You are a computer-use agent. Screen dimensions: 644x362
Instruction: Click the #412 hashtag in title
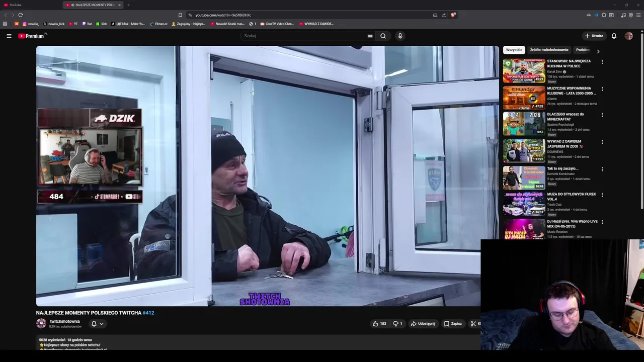tap(148, 313)
